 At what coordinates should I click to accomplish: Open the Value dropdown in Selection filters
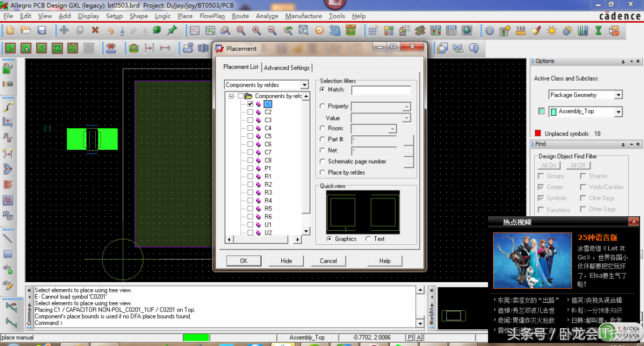coord(406,118)
